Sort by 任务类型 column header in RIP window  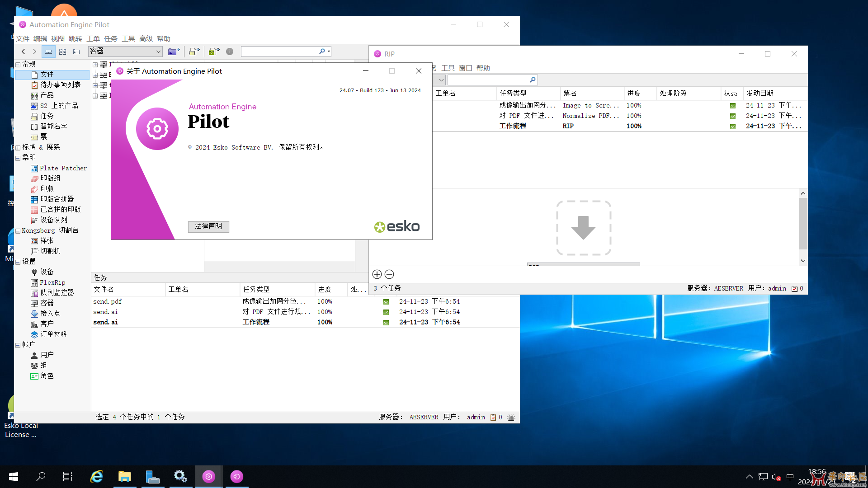(528, 94)
